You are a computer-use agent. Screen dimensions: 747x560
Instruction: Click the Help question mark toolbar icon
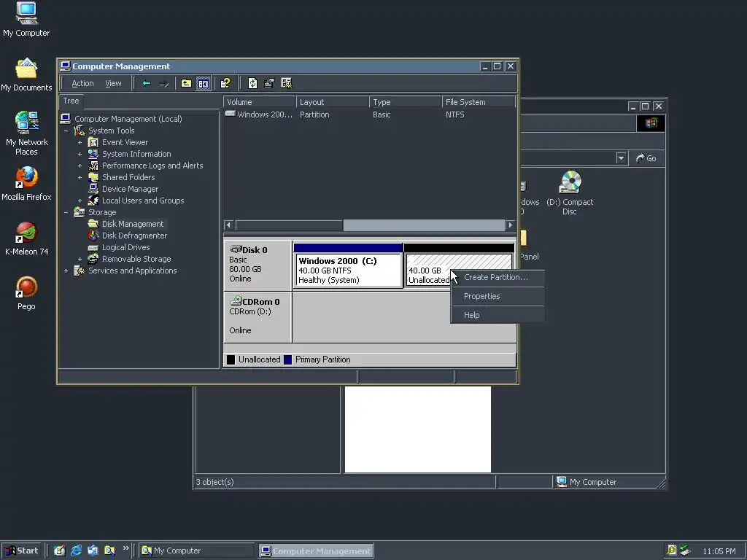point(225,83)
